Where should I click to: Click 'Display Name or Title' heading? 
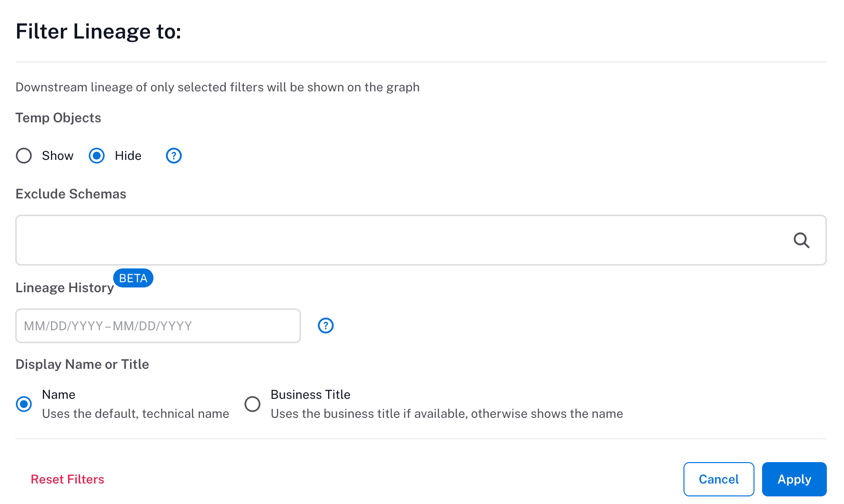pos(82,365)
